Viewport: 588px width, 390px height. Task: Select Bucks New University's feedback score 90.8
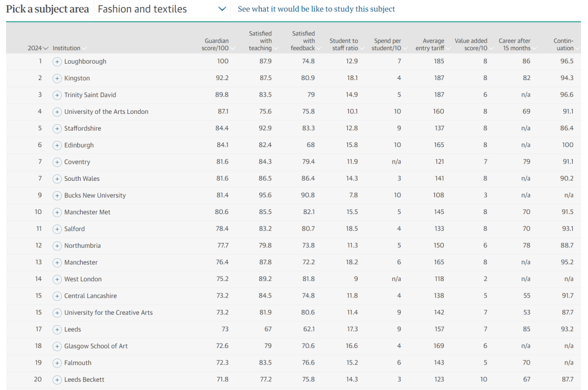(308, 195)
